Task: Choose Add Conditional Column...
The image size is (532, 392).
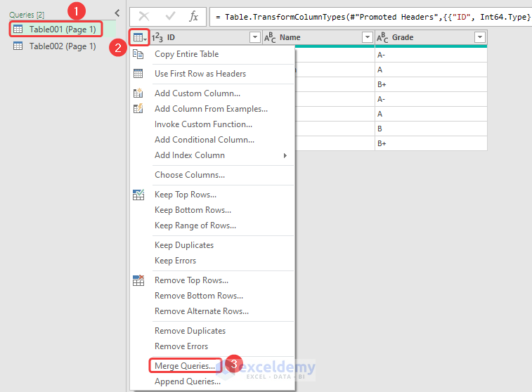Action: click(x=205, y=140)
